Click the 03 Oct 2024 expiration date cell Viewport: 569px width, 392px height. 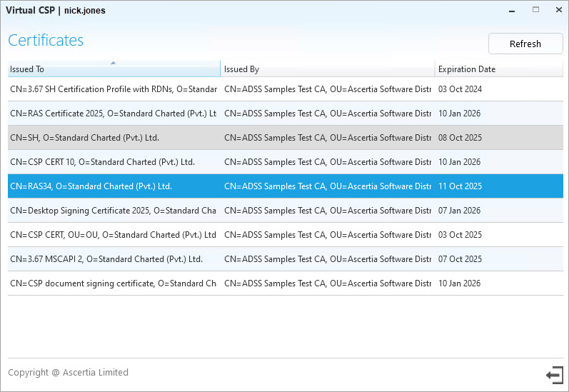460,89
